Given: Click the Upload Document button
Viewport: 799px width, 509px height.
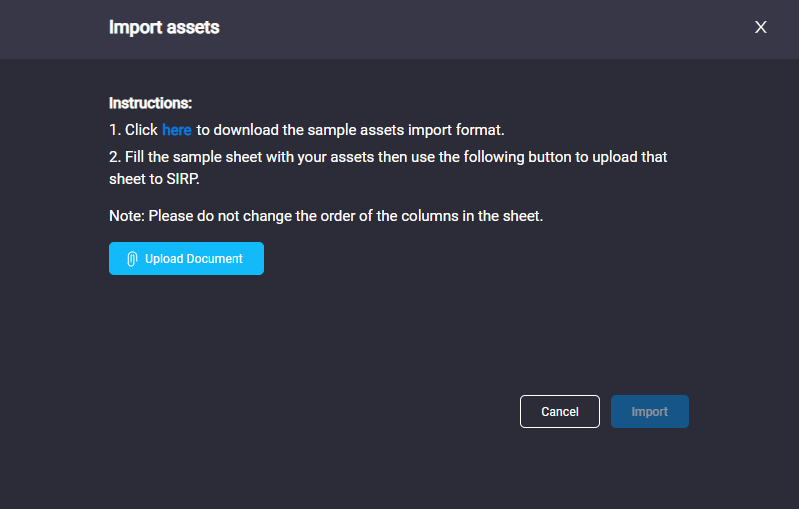Looking at the screenshot, I should [186, 258].
